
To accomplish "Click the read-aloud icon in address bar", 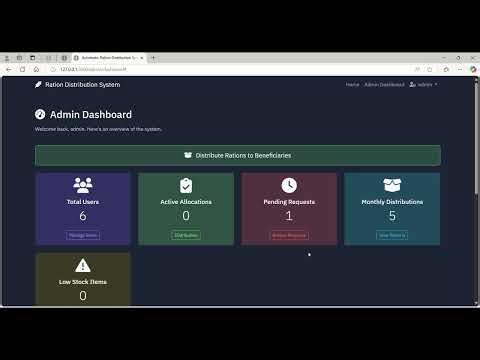I will pos(417,69).
